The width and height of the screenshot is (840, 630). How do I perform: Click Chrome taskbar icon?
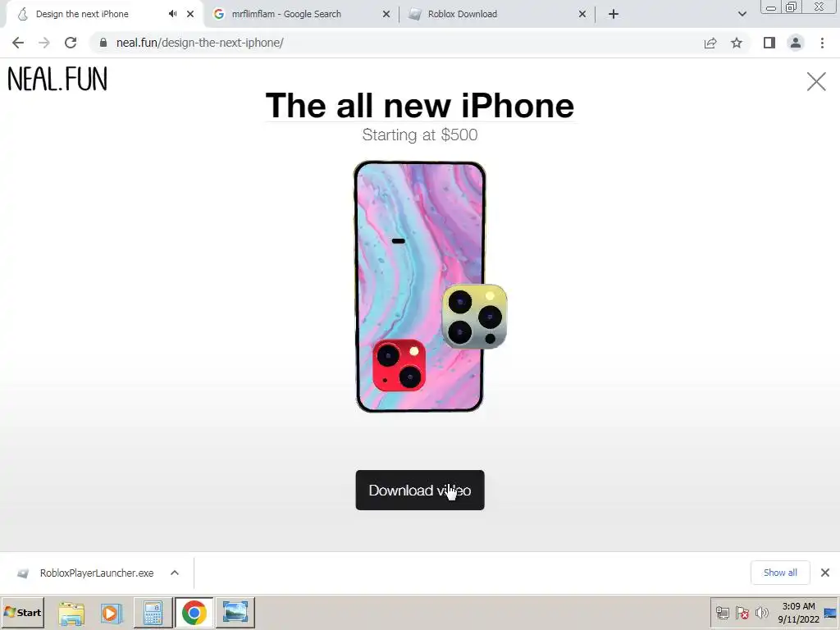click(x=194, y=613)
